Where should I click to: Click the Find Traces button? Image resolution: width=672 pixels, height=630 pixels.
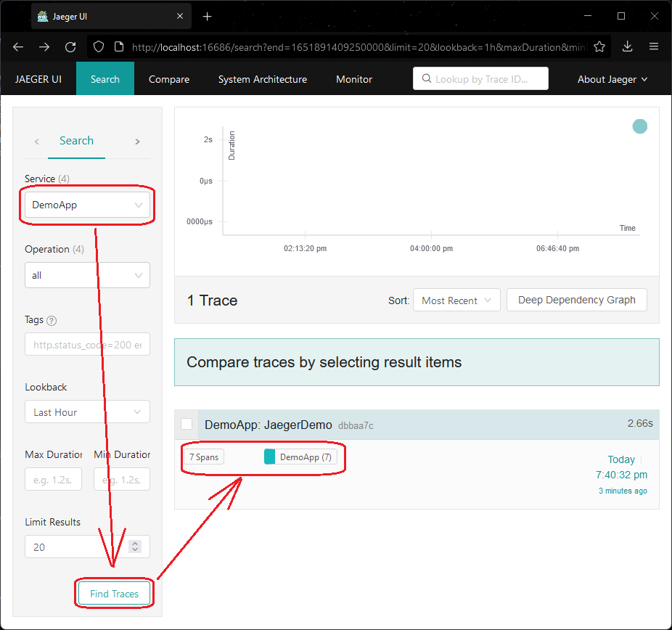click(115, 594)
